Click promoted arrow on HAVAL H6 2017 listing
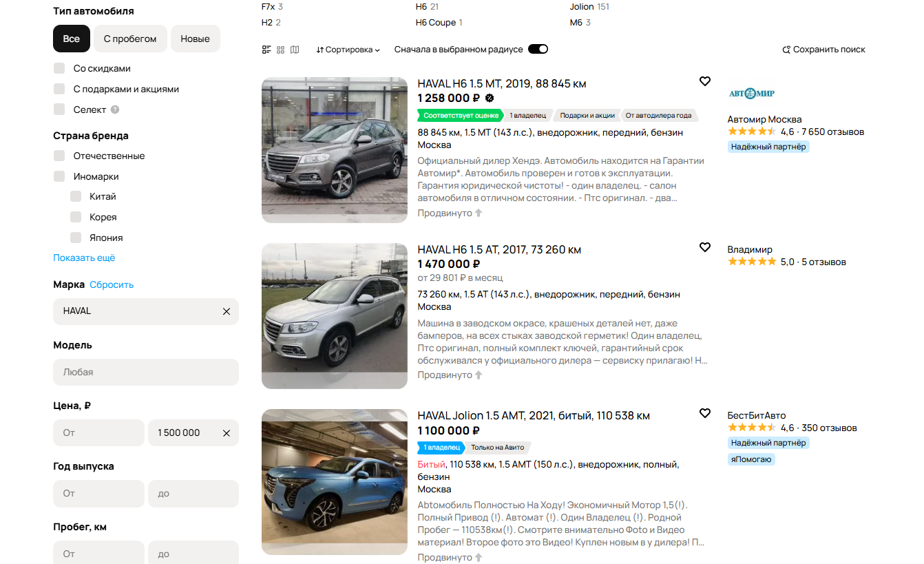924x564 pixels. tap(479, 375)
